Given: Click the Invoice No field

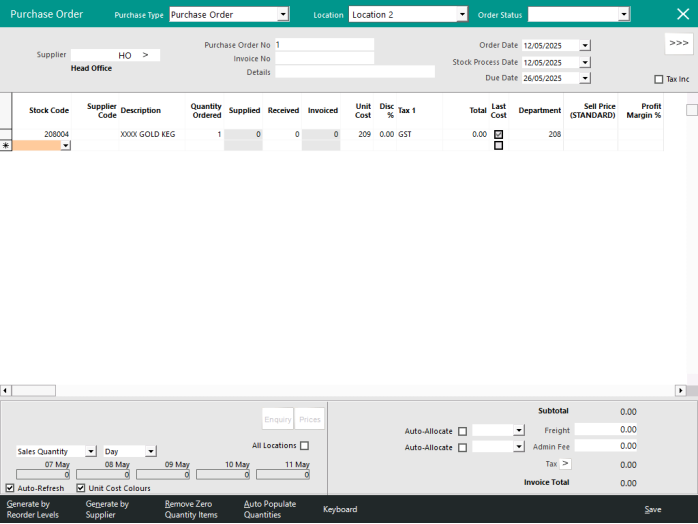Looking at the screenshot, I should pyautogui.click(x=325, y=58).
